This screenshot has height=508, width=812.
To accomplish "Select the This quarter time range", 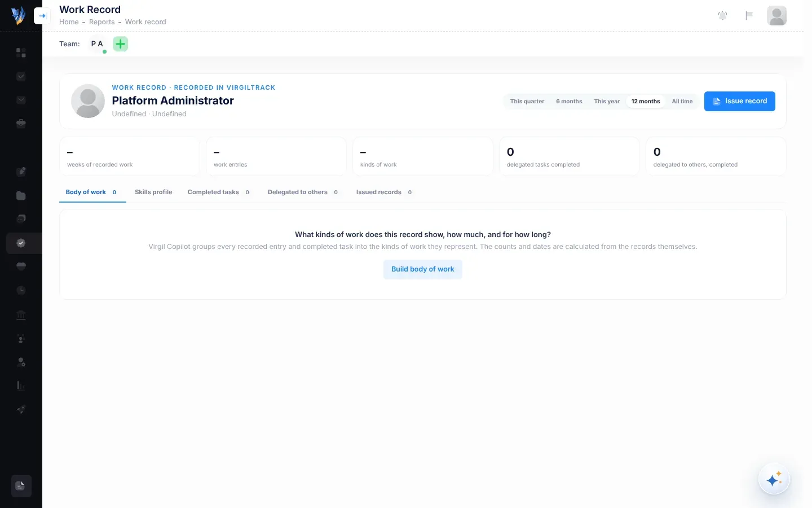I will pyautogui.click(x=527, y=102).
